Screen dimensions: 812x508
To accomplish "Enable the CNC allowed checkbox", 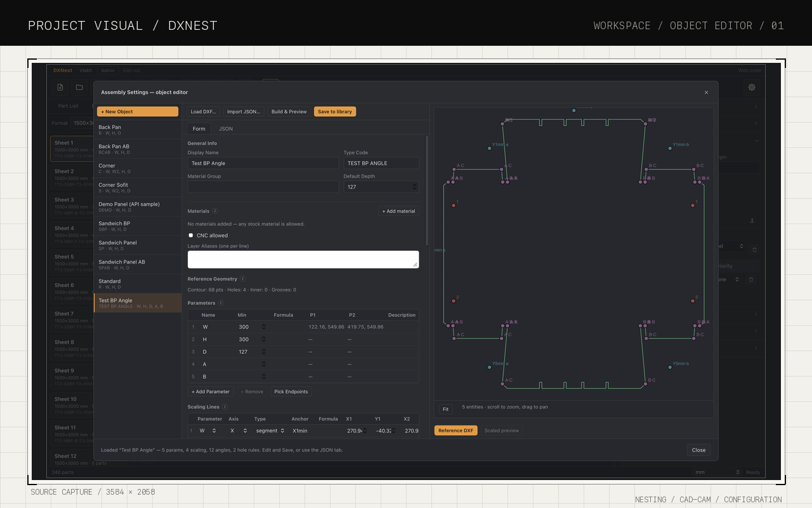I will click(x=191, y=236).
